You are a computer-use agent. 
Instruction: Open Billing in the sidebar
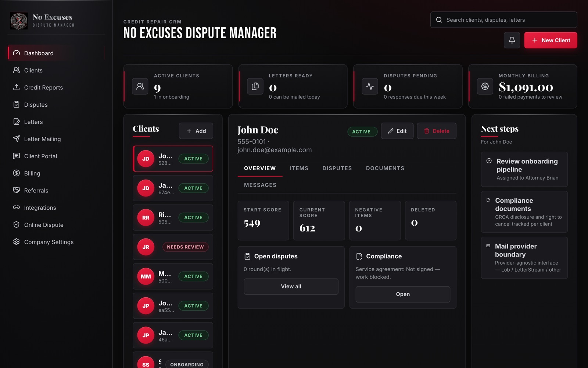point(56,173)
